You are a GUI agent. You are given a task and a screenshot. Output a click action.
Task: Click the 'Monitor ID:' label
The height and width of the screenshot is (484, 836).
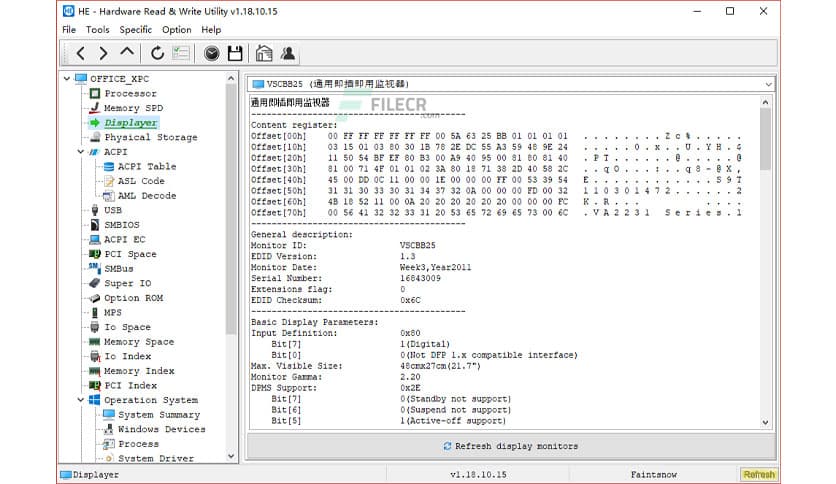[x=279, y=245]
